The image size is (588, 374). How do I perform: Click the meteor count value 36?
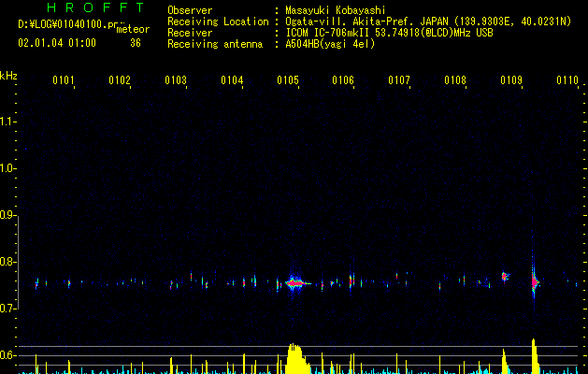coord(136,43)
